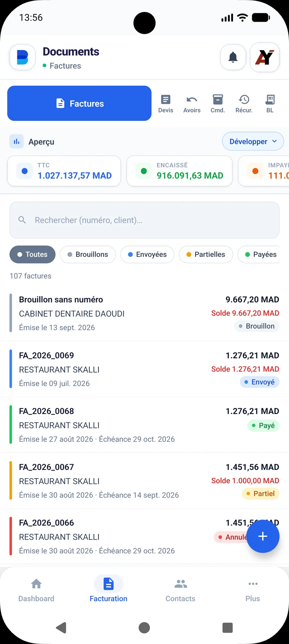Open invoice FA_2026_0066
Screen dimensions: 289x644
click(x=144, y=536)
